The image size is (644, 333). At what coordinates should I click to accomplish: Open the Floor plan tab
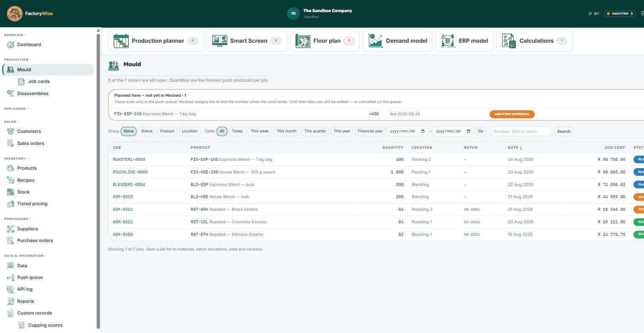325,41
